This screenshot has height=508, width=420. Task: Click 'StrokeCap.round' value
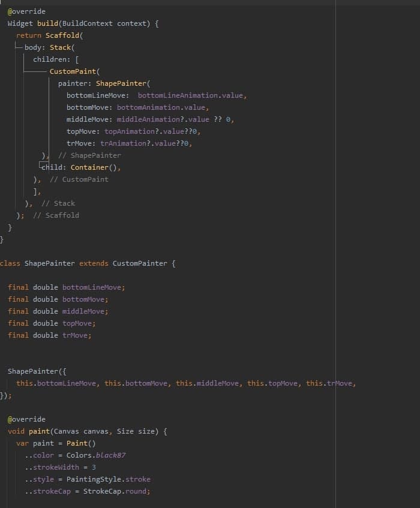pyautogui.click(x=115, y=491)
